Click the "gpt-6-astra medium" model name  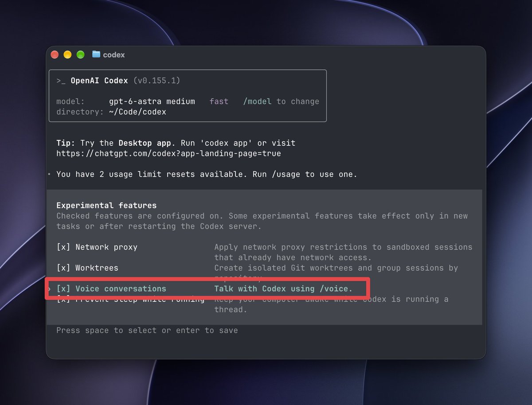(x=152, y=101)
